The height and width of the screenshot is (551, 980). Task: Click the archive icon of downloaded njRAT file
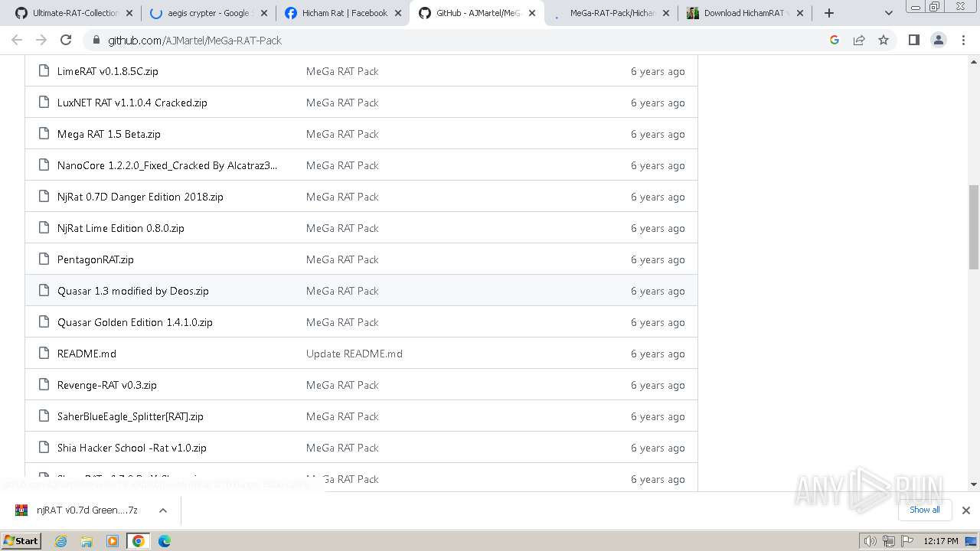pos(21,510)
